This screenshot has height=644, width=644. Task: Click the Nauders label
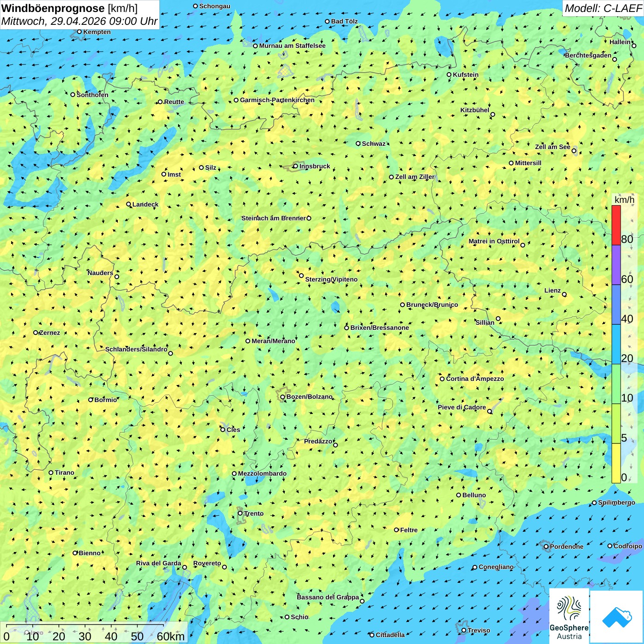pos(100,273)
